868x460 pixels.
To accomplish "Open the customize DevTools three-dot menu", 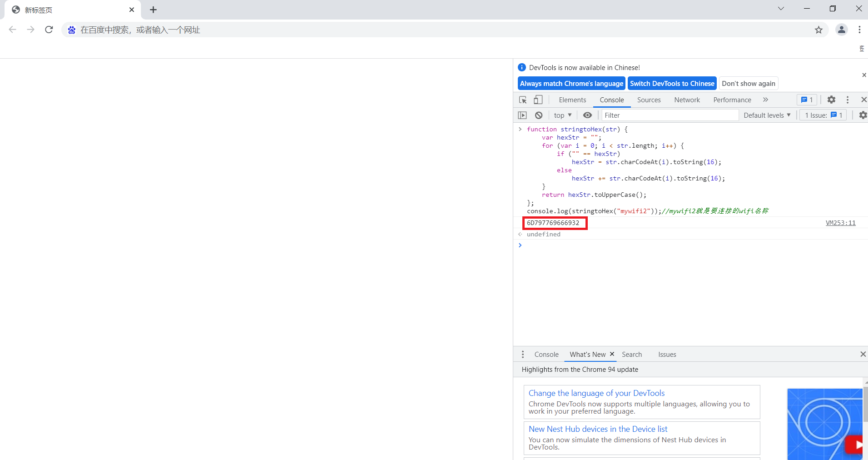I will (x=848, y=100).
